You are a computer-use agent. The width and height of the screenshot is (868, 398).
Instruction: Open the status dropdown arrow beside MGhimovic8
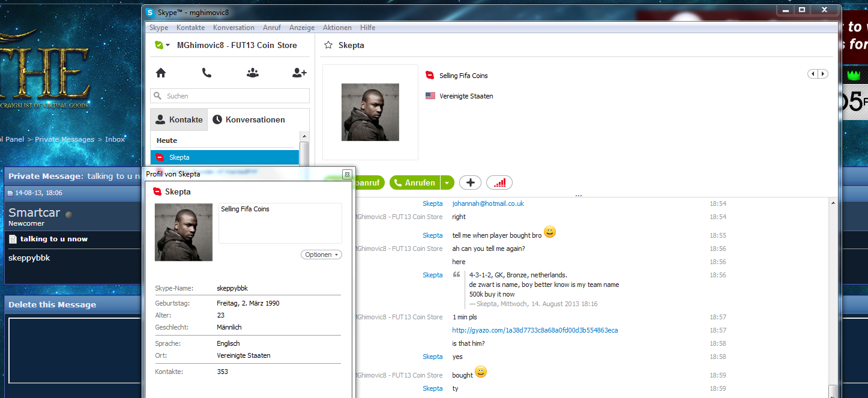point(168,46)
